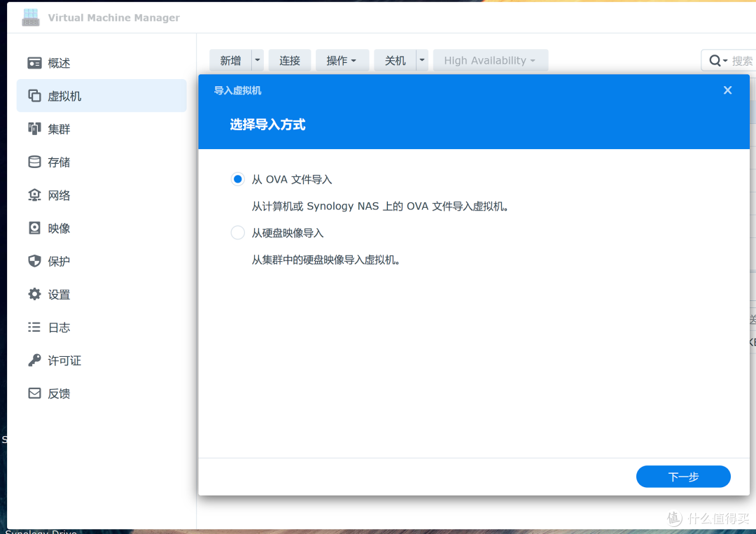Click the Virtual Machine Manager app icon
The height and width of the screenshot is (534, 756).
pyautogui.click(x=31, y=17)
